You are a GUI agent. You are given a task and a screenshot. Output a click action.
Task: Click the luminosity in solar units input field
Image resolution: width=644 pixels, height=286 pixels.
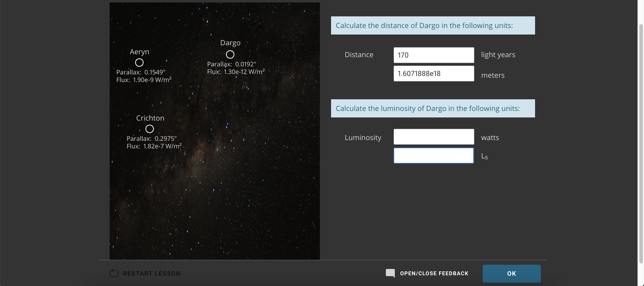coord(433,156)
